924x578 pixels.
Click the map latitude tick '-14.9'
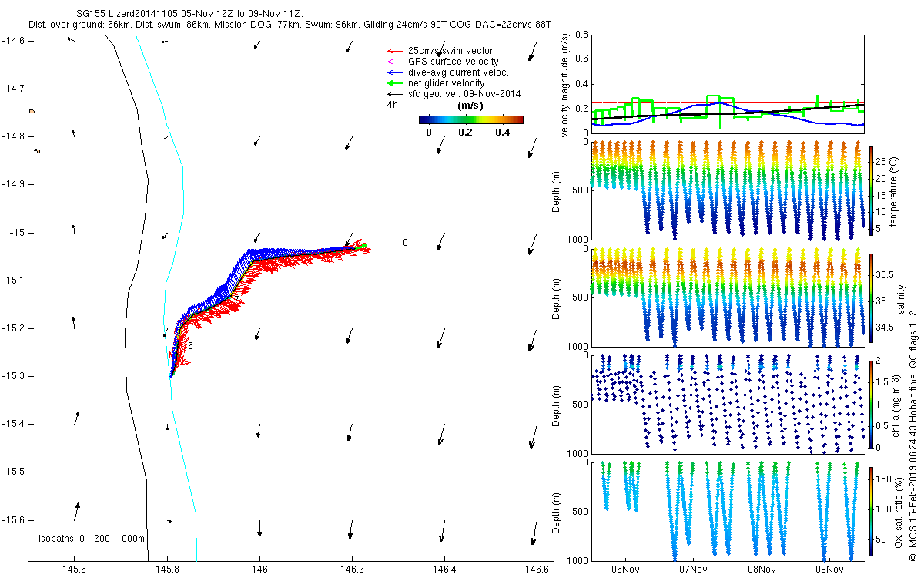pos(13,184)
